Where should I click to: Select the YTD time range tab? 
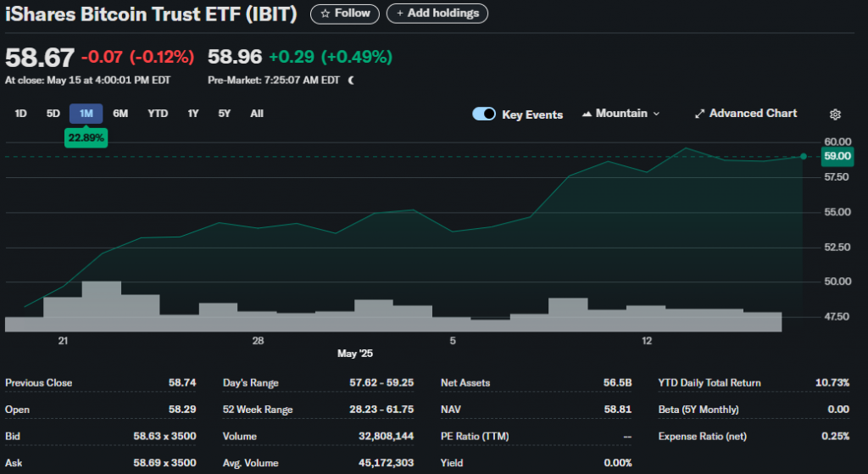158,114
